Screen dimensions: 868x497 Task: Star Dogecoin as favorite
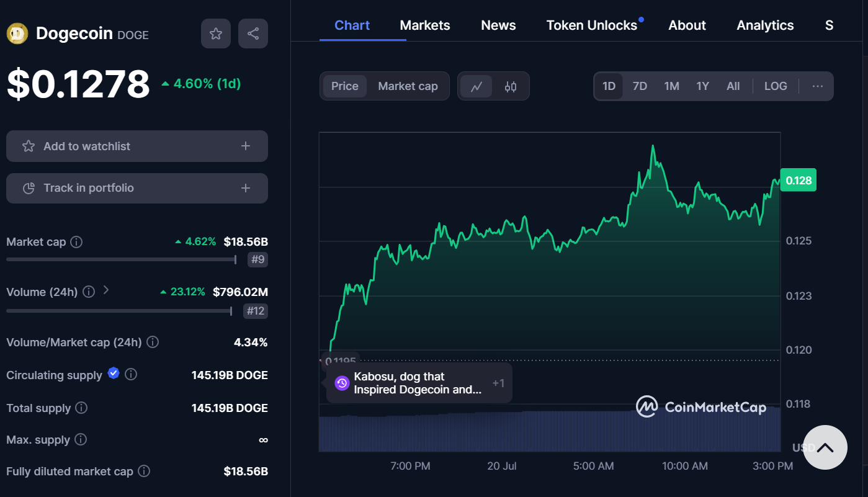coord(216,34)
